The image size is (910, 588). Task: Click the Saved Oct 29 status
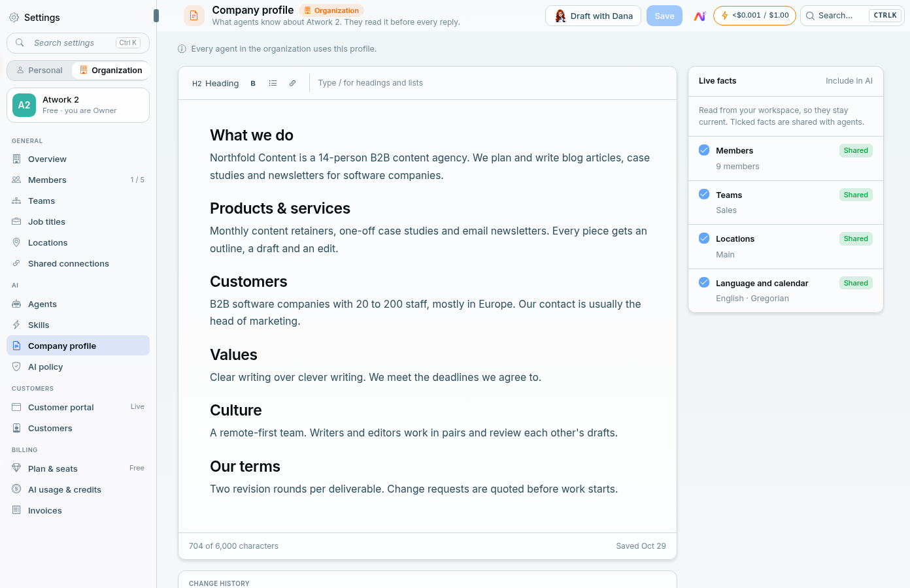click(x=641, y=546)
